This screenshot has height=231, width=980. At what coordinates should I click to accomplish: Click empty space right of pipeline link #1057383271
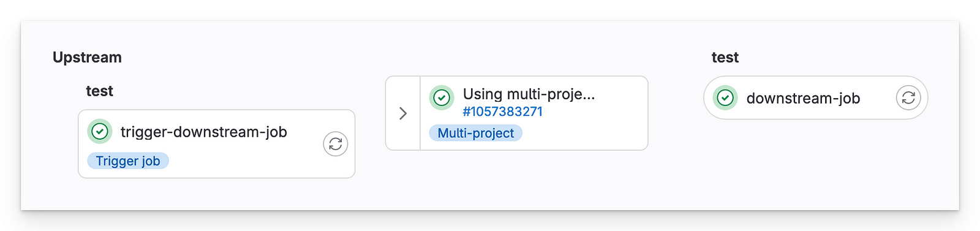[x=594, y=112]
